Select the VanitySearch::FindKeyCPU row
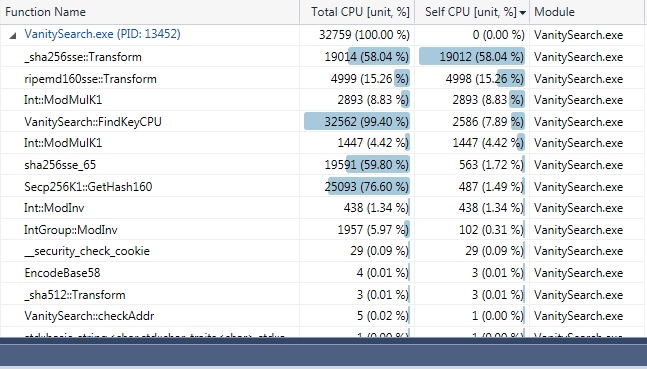The image size is (647, 369). pyautogui.click(x=324, y=122)
